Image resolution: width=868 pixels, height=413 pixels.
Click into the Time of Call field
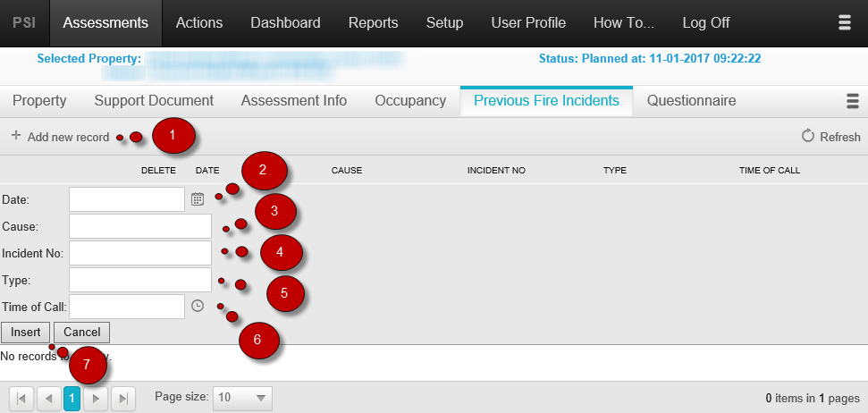point(127,306)
